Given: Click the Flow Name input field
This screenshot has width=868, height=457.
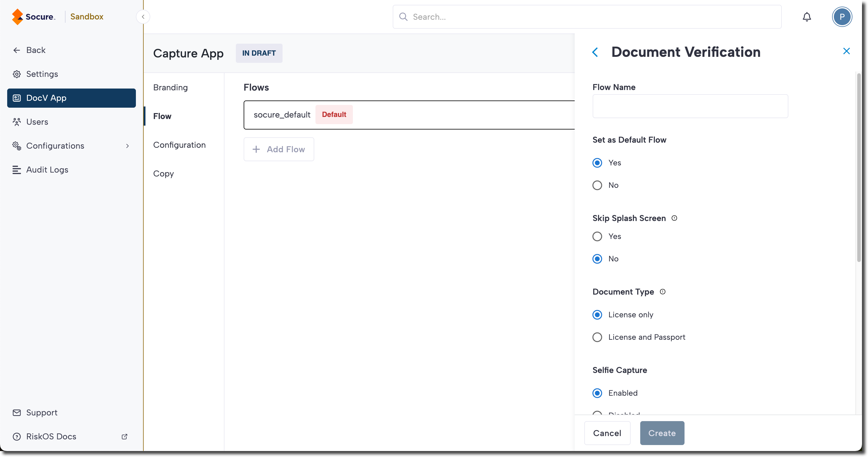Looking at the screenshot, I should 690,106.
